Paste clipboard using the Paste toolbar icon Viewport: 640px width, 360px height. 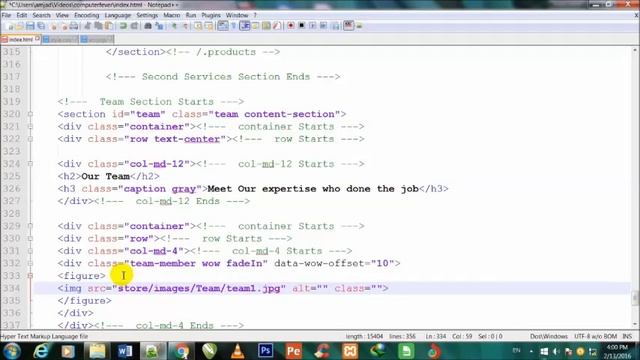[x=109, y=26]
